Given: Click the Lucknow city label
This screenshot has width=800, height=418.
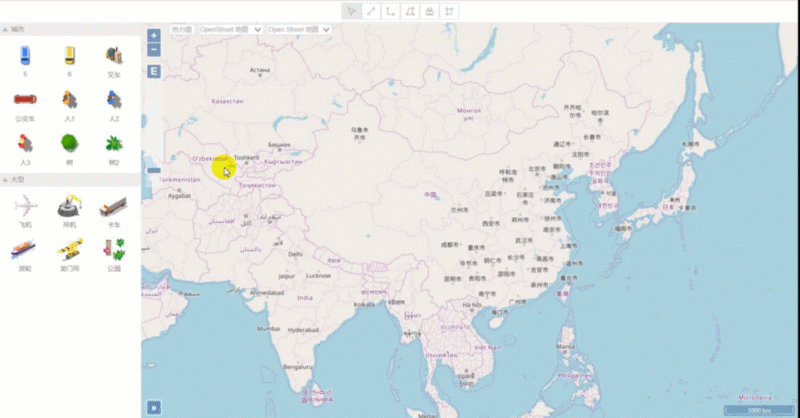Looking at the screenshot, I should (318, 276).
